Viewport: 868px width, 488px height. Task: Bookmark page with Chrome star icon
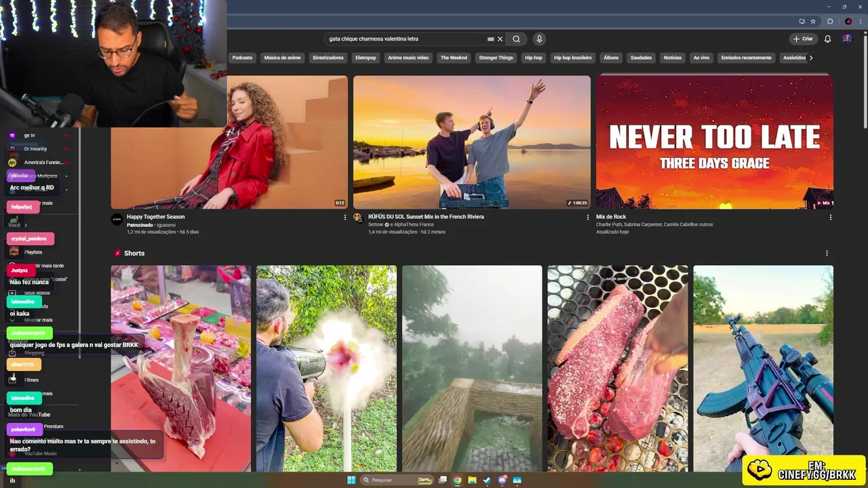[x=813, y=21]
